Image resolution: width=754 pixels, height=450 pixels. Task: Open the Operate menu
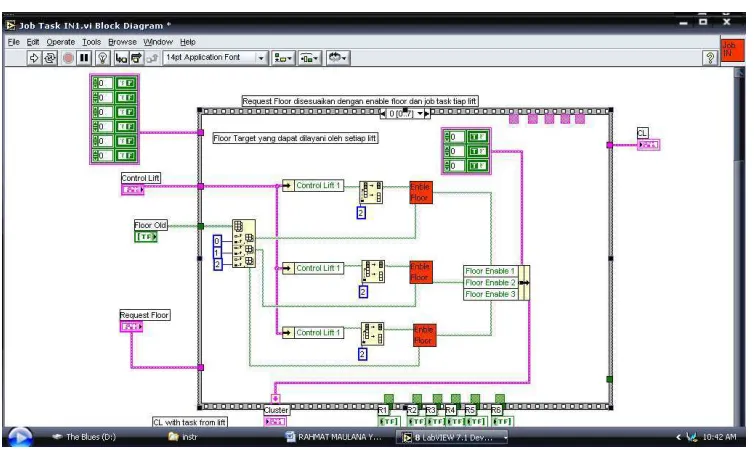[x=61, y=42]
